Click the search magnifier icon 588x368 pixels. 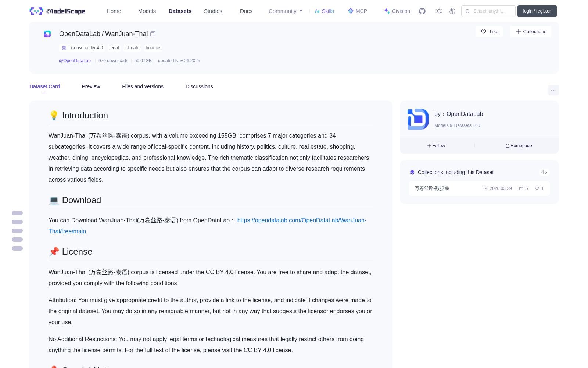tap(467, 11)
